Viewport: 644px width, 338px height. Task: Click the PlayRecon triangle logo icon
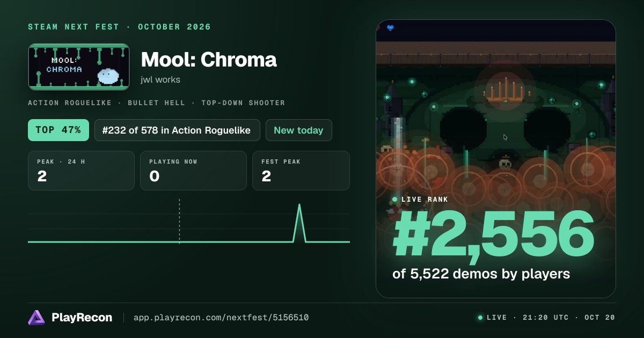(x=36, y=318)
